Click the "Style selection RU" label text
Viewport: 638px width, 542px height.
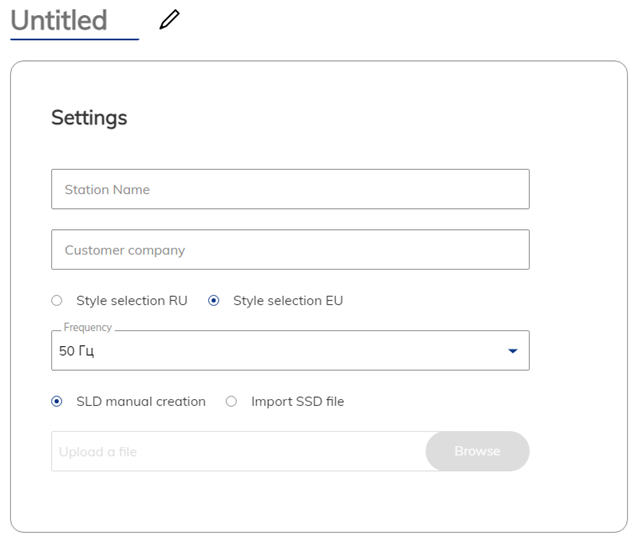pyautogui.click(x=132, y=301)
